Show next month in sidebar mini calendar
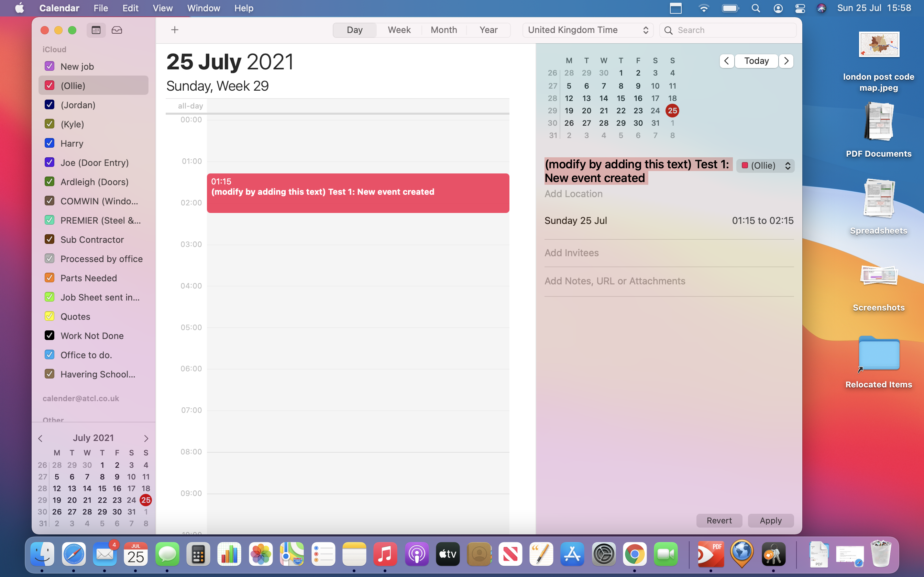 pyautogui.click(x=146, y=438)
